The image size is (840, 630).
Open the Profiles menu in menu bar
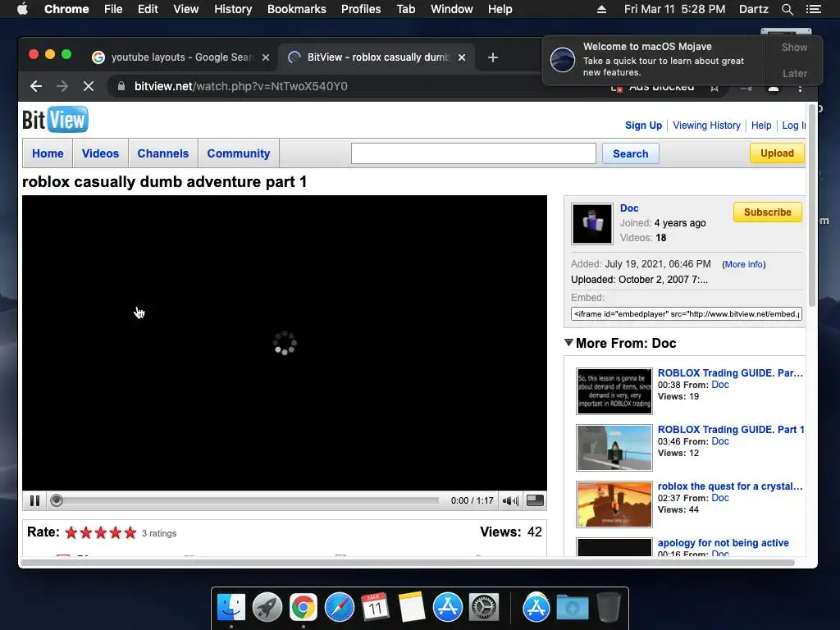pos(361,9)
